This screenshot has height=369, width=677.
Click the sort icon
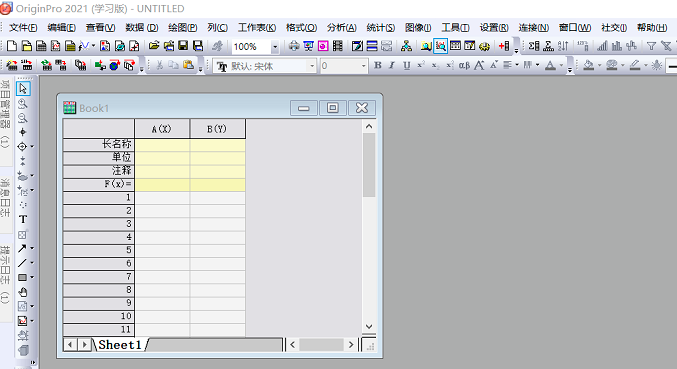(563, 46)
